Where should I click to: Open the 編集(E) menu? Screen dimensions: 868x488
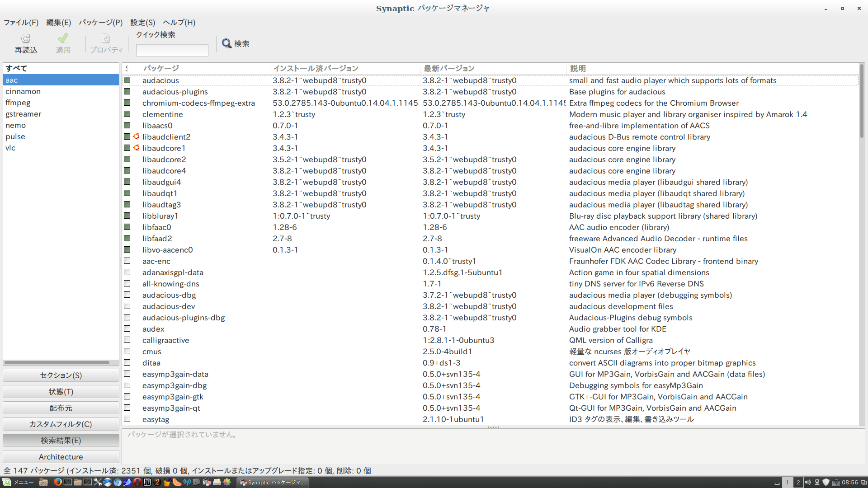click(58, 22)
